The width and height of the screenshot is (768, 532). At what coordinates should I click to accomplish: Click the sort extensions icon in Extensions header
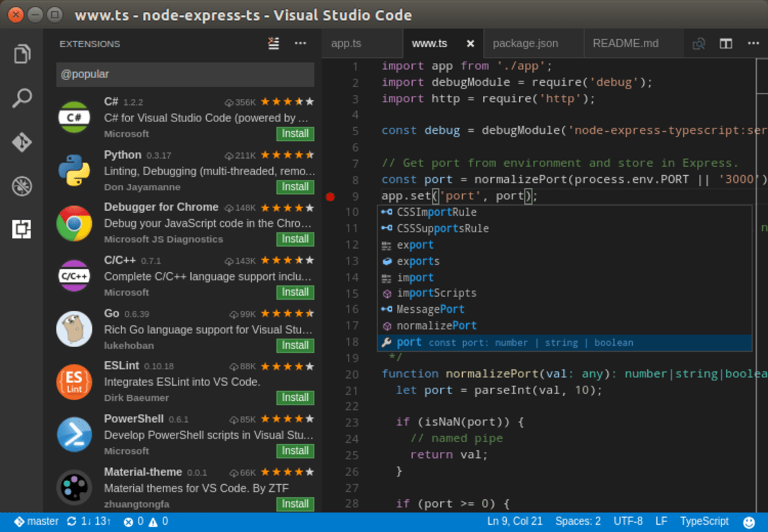click(274, 43)
